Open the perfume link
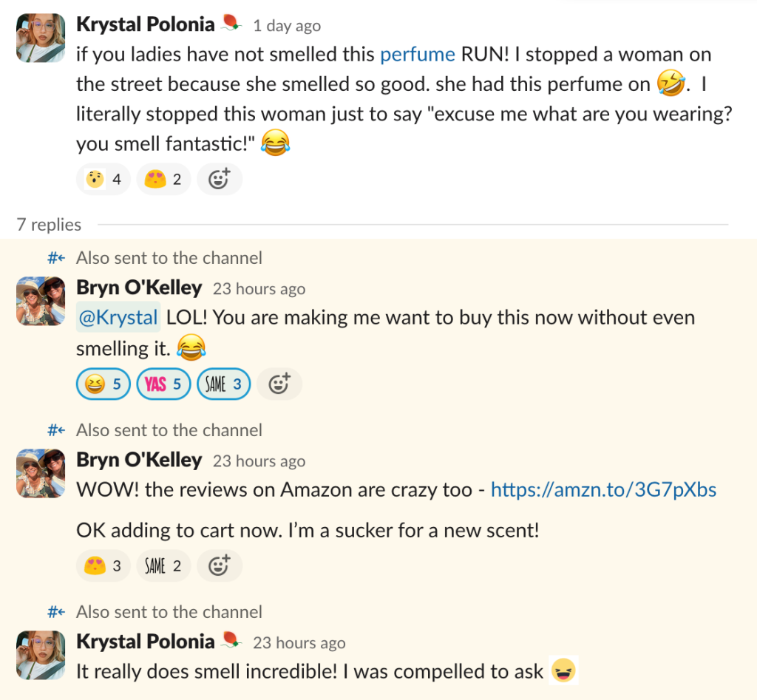 pyautogui.click(x=417, y=54)
